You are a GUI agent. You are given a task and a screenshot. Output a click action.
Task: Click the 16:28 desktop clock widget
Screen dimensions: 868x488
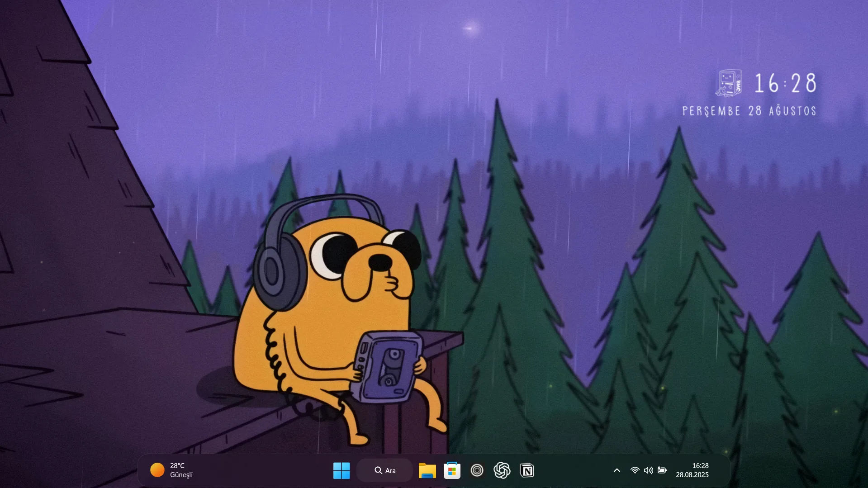[786, 83]
